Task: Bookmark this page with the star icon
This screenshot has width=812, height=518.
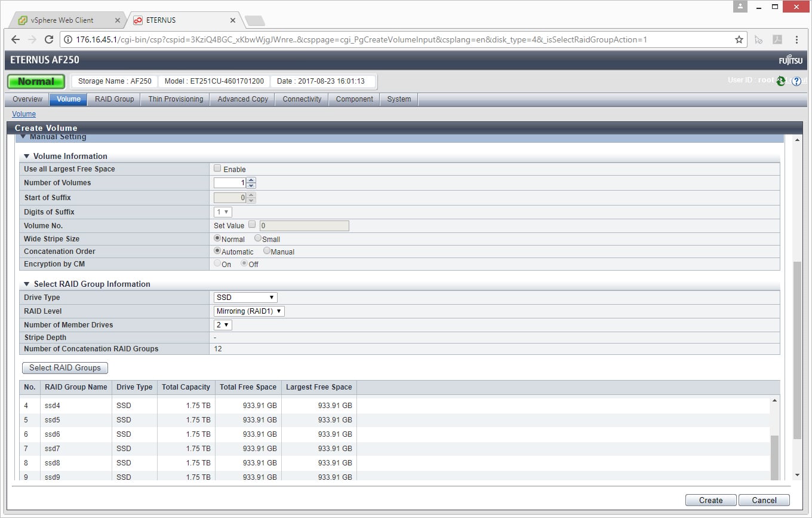Action: click(739, 39)
